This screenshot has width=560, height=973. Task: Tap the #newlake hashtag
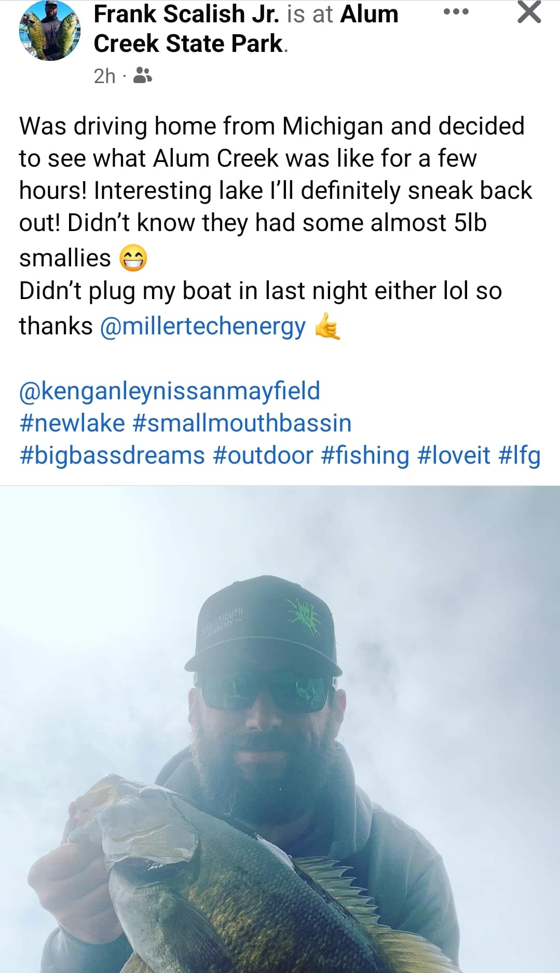click(72, 423)
